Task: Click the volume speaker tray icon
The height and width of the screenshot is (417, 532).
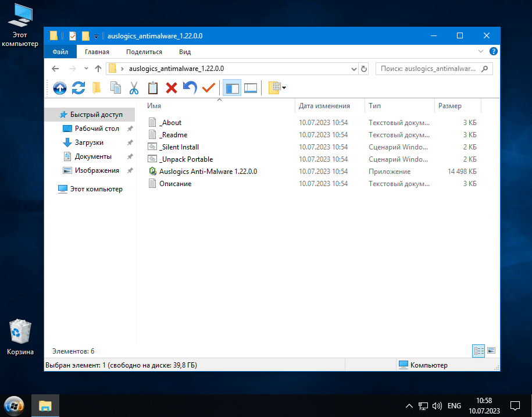Action: pyautogui.click(x=437, y=406)
